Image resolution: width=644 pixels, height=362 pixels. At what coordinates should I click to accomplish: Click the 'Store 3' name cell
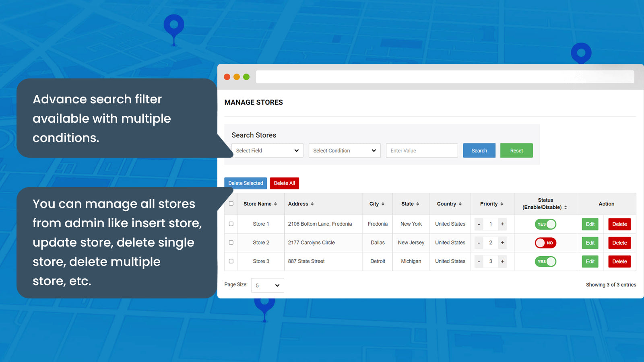(x=261, y=261)
